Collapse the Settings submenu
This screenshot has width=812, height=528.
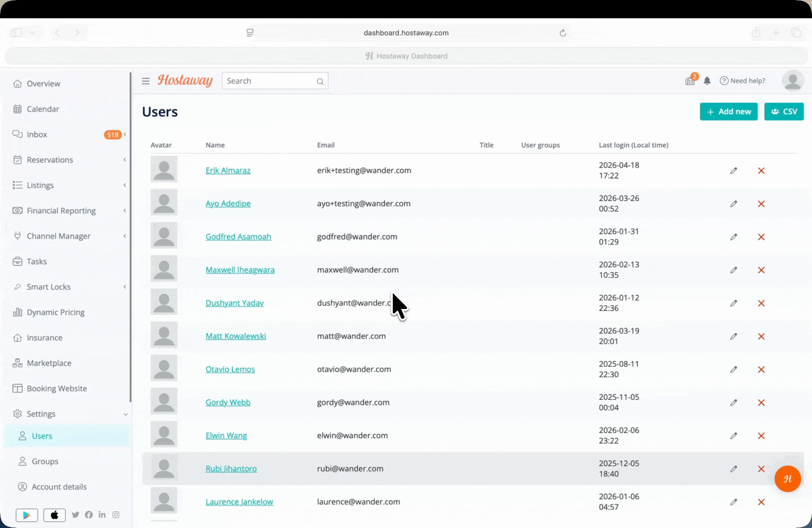click(125, 414)
